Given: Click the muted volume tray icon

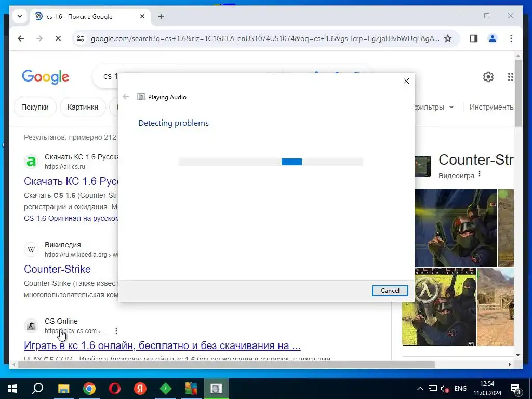Looking at the screenshot, I should tap(445, 389).
